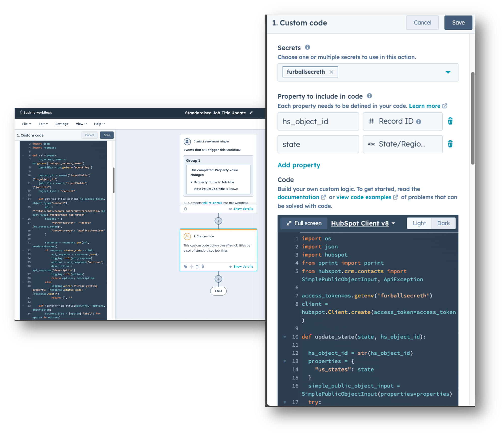This screenshot has height=436, width=504.
Task: Collapse fold at line 6 in small editor
Action: click(23, 155)
